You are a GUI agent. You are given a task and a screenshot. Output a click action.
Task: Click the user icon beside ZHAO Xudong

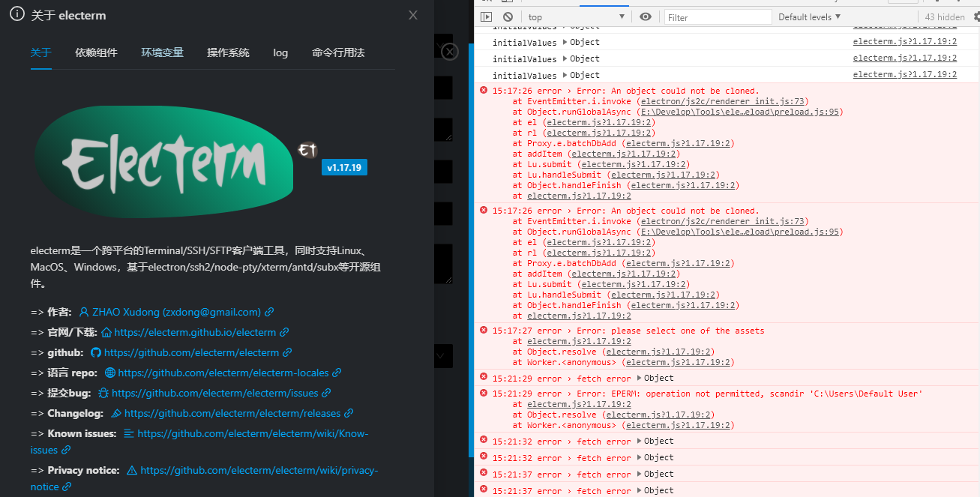(84, 312)
